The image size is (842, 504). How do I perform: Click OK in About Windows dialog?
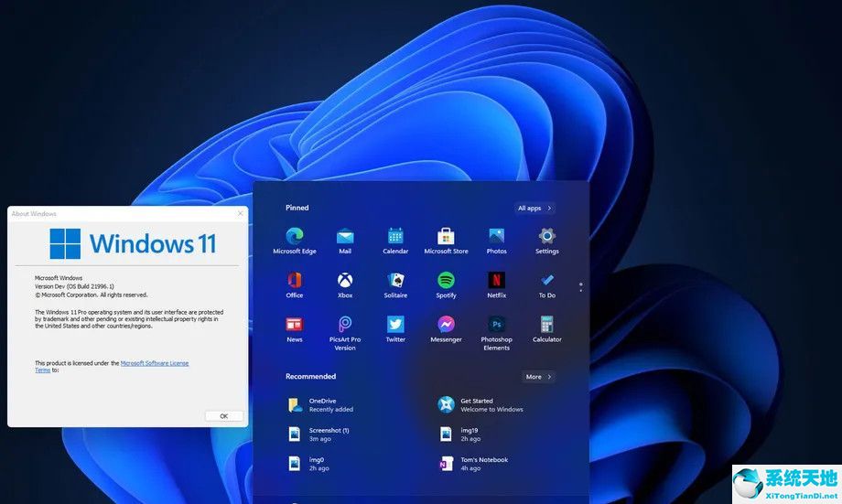(x=224, y=416)
